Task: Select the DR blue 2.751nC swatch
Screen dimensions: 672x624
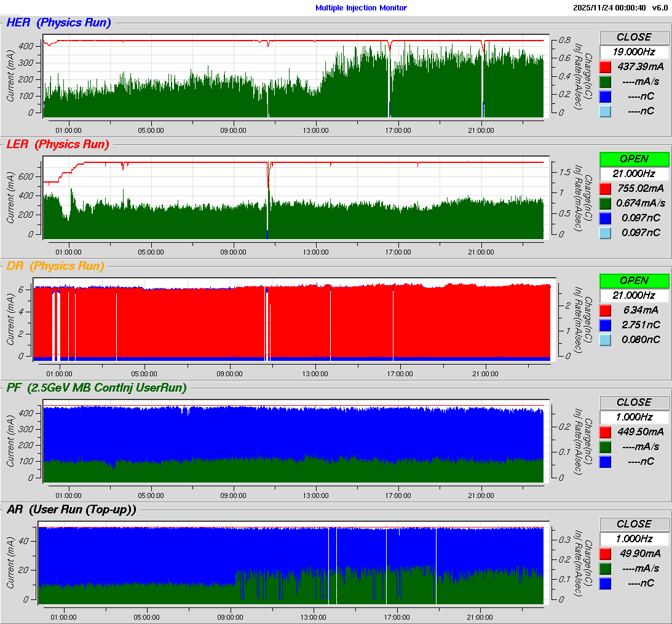Action: tap(606, 325)
